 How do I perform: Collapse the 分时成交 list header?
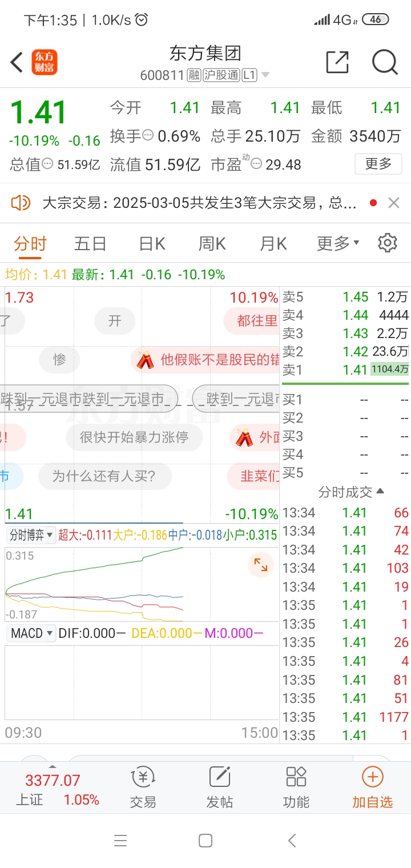351,492
